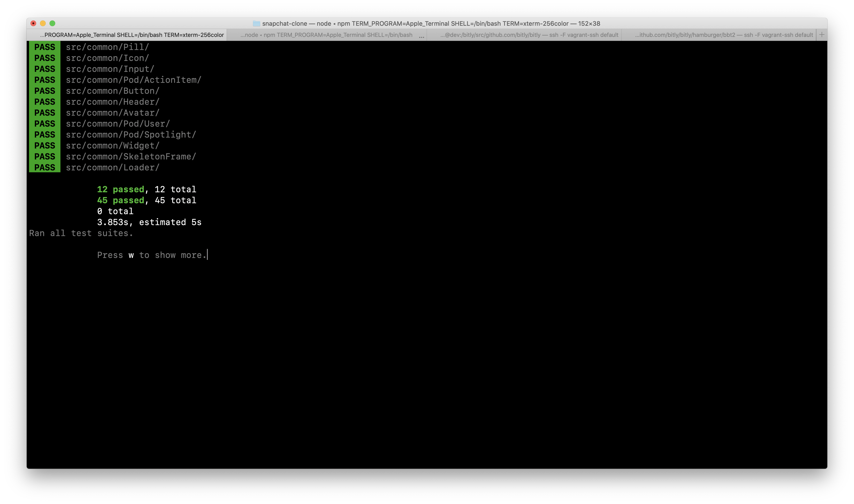Click the PASS badge for src/common/Loader/

[45, 168]
